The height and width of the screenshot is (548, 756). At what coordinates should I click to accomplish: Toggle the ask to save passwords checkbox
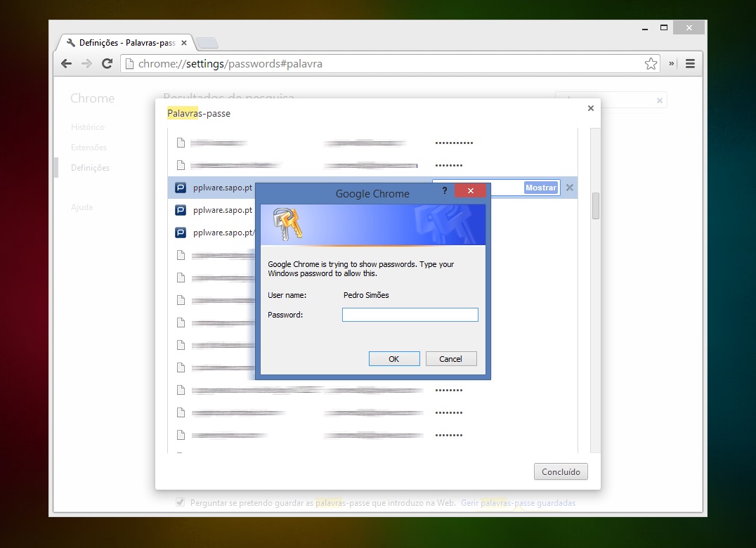[181, 502]
